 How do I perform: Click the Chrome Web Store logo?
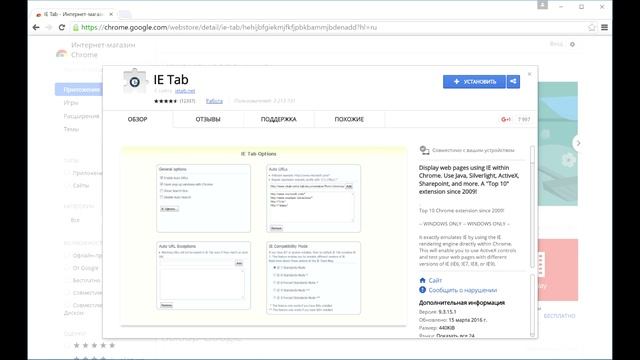[x=62, y=53]
